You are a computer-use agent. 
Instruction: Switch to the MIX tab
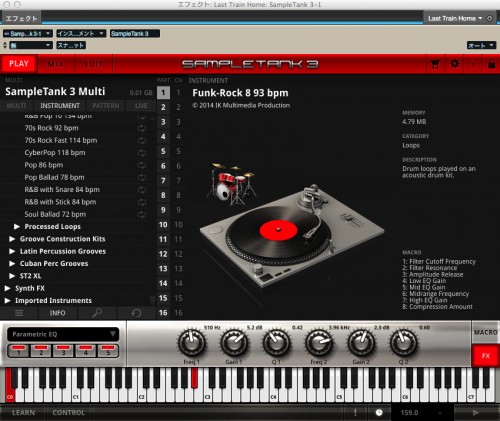(56, 64)
